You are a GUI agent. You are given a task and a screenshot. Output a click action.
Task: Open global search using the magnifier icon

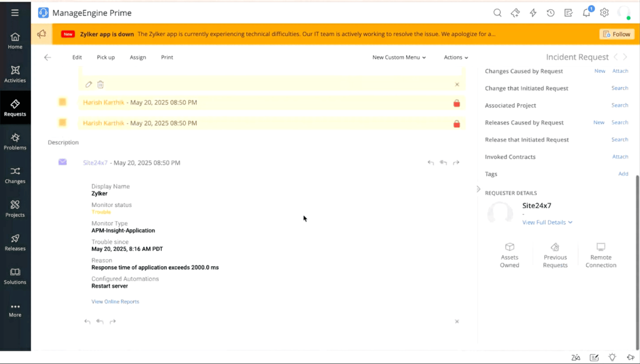[x=498, y=12]
